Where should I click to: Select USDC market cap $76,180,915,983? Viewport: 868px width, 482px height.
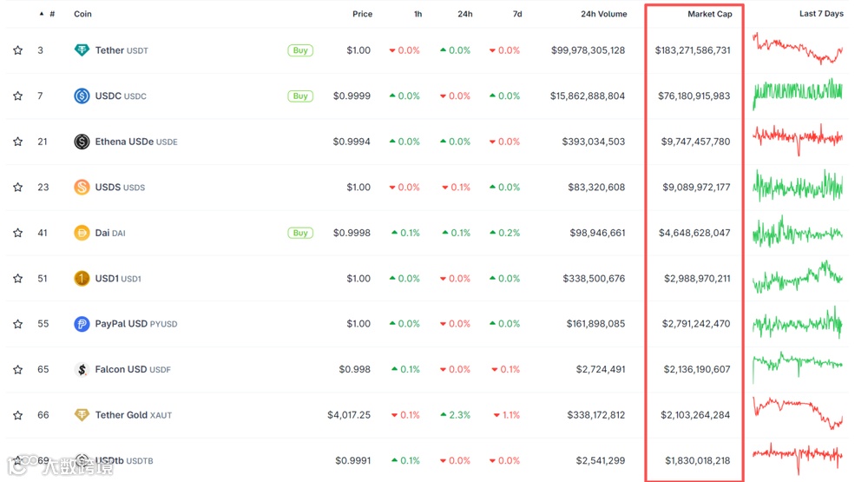click(x=694, y=96)
